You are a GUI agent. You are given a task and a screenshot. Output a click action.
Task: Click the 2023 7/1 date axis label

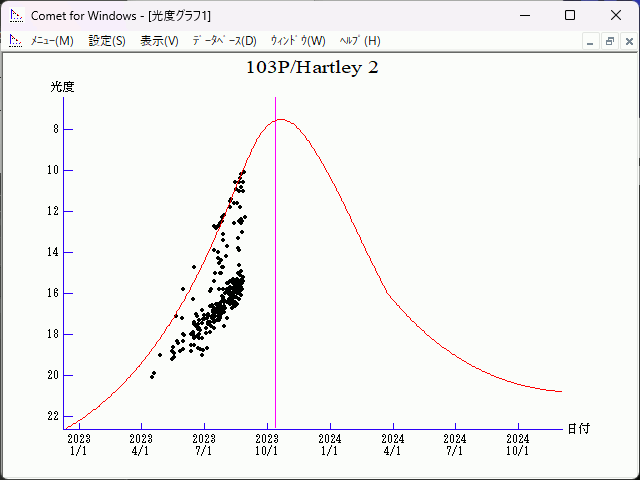(x=204, y=445)
